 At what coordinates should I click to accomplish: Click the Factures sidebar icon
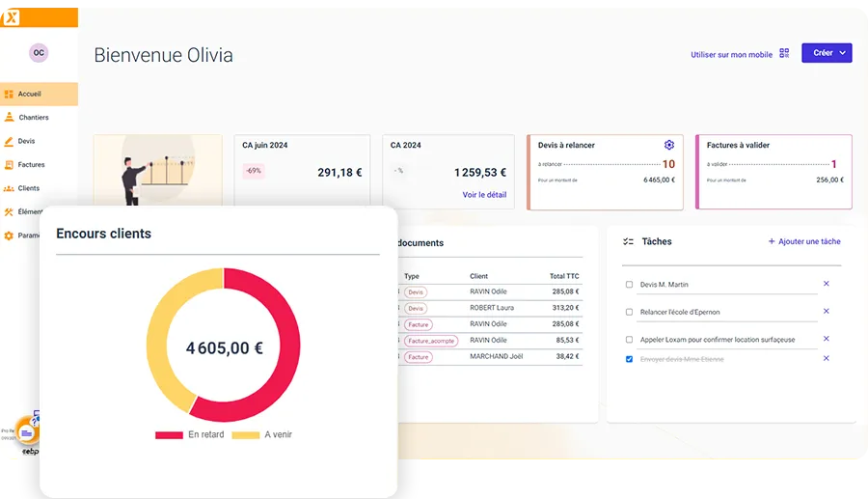pyautogui.click(x=9, y=164)
